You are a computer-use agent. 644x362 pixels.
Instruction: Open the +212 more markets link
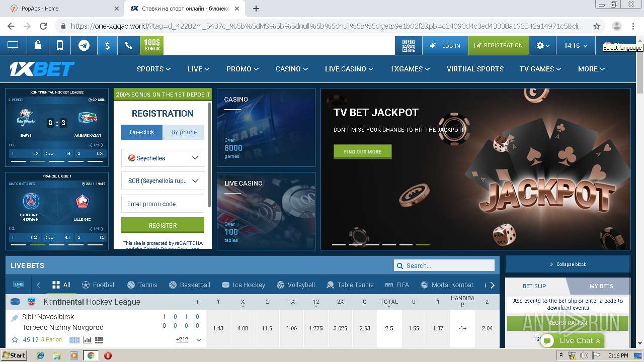click(182, 340)
